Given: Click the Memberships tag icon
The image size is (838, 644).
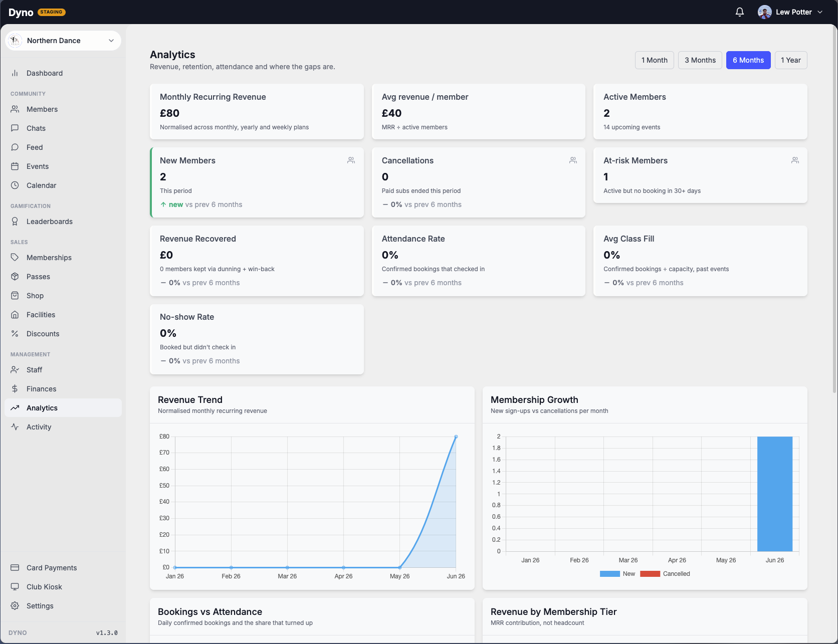Looking at the screenshot, I should point(15,258).
